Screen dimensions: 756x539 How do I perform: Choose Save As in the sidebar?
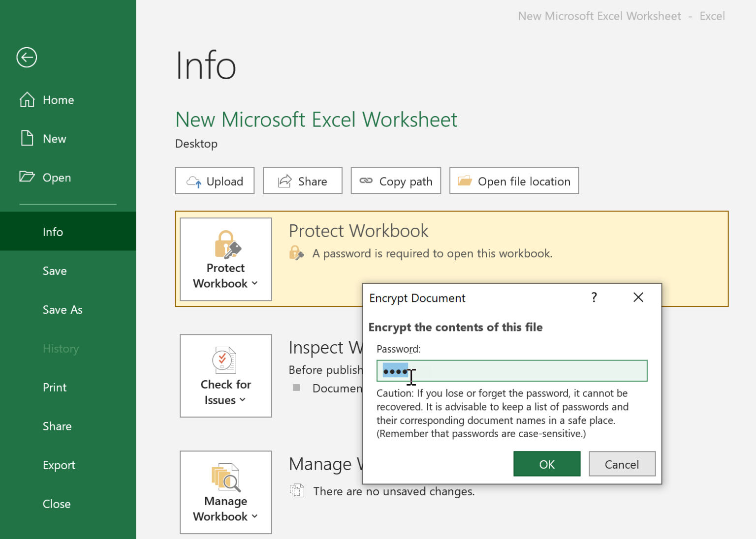pyautogui.click(x=68, y=310)
